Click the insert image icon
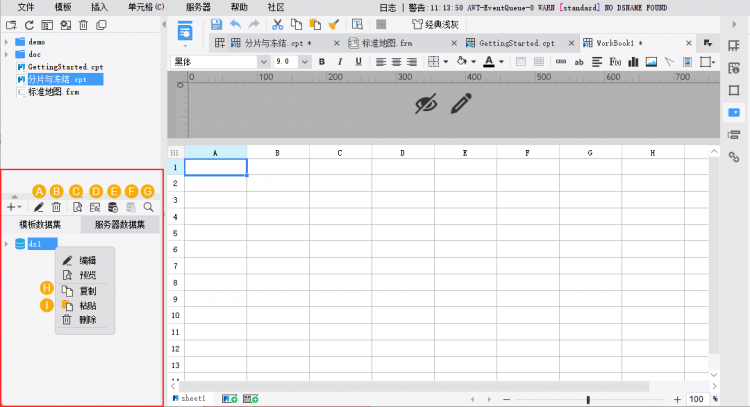This screenshot has width=750, height=407. coord(651,62)
